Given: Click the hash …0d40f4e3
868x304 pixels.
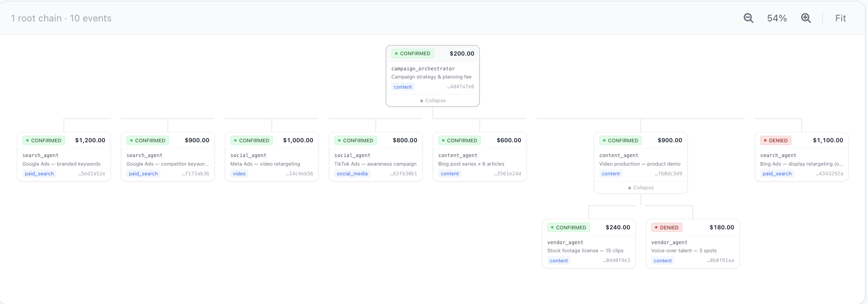Looking at the screenshot, I should (616, 260).
